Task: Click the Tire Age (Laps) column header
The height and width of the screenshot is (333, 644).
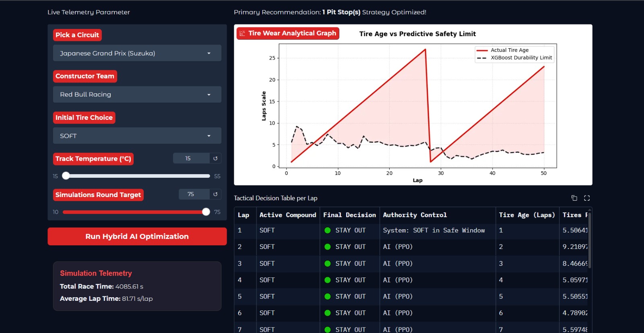Action: tap(527, 215)
